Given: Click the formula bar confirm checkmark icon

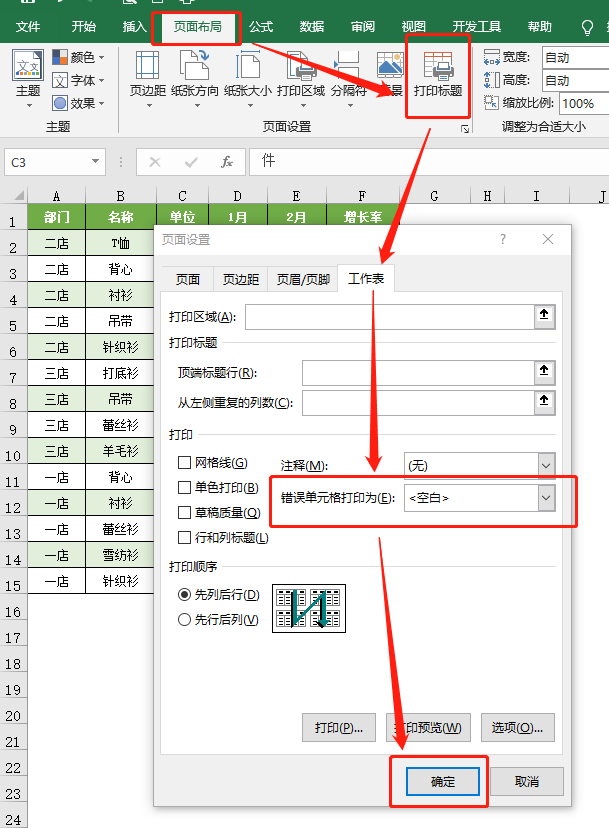Looking at the screenshot, I should [x=191, y=162].
